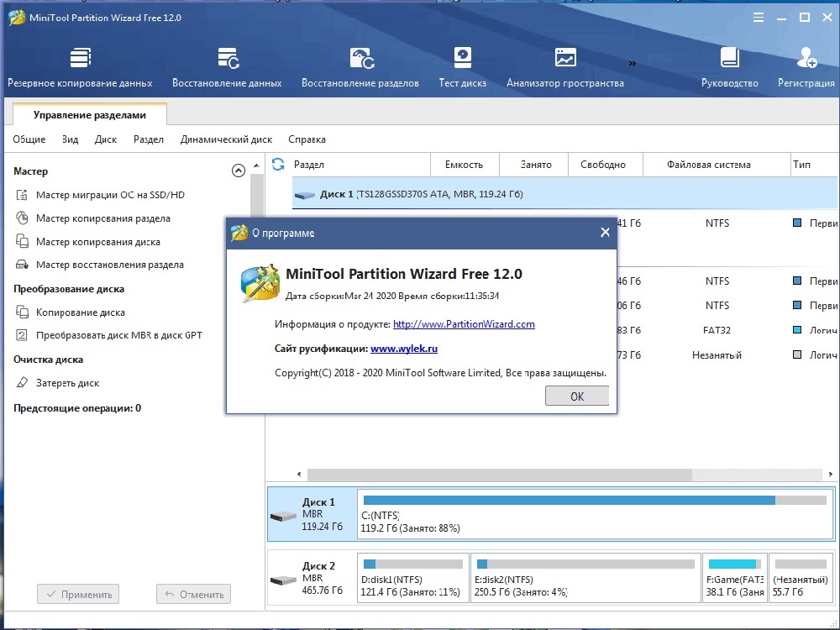Select F:Game(FAT32) partition block
The width and height of the screenshot is (840, 630).
click(x=735, y=579)
